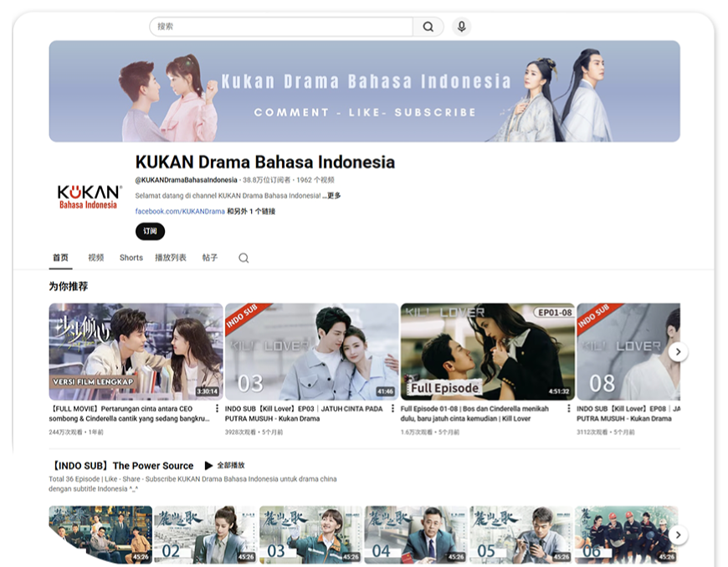Open the FULL MOVIE video's three-dot menu
The image size is (728, 567).
[218, 409]
